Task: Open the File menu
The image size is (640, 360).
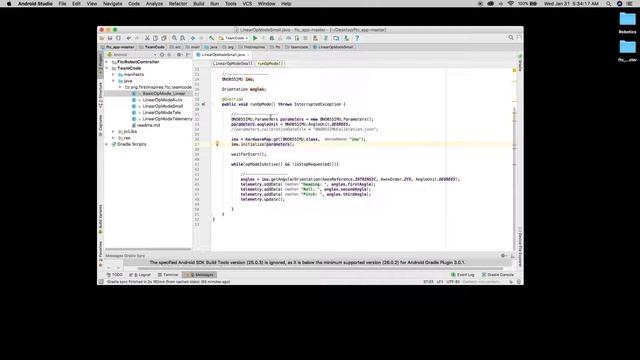Action: 62,4
